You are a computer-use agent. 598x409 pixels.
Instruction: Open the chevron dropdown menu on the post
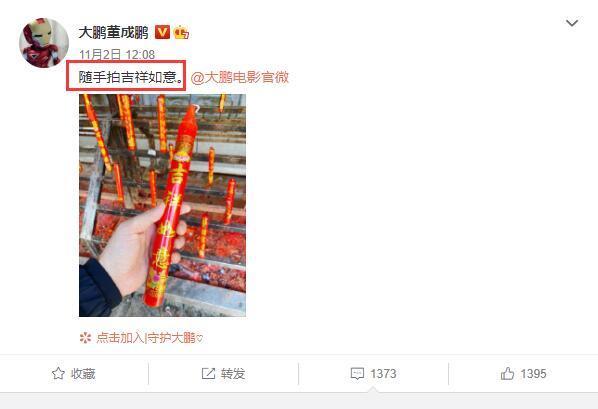(x=572, y=23)
